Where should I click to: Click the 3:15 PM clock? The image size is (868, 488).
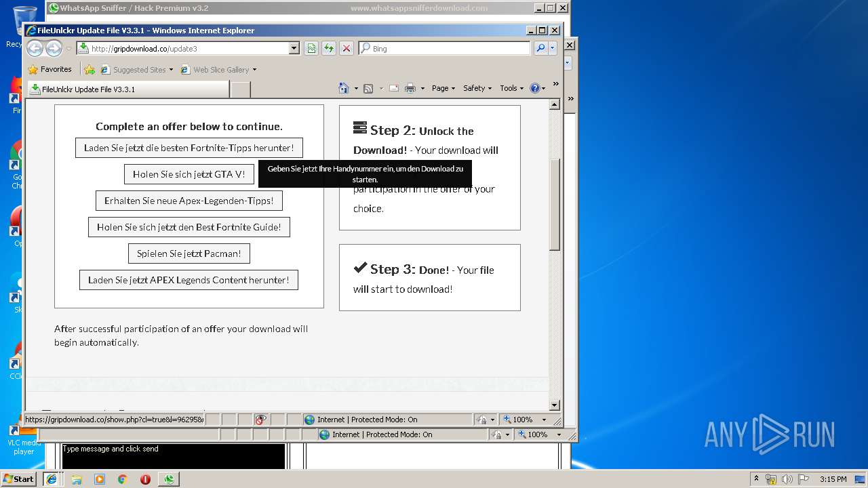click(x=833, y=479)
